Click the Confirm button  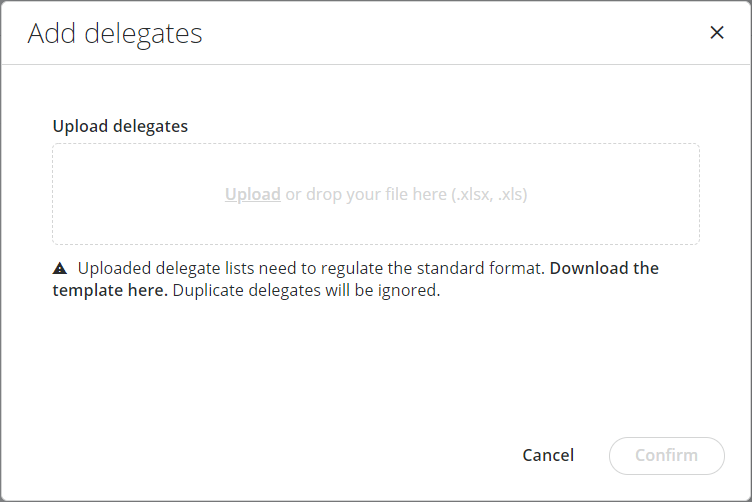click(666, 455)
